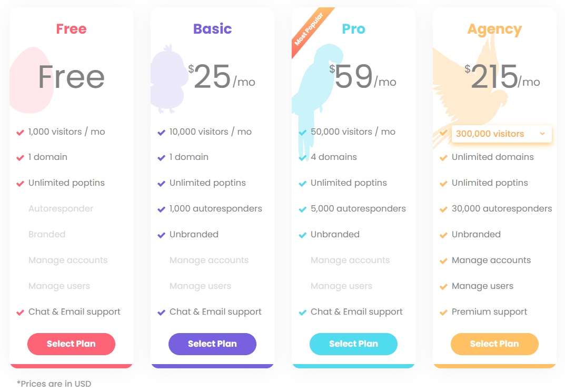Click the Pro plan title heading
The height and width of the screenshot is (392, 565).
pyautogui.click(x=353, y=29)
